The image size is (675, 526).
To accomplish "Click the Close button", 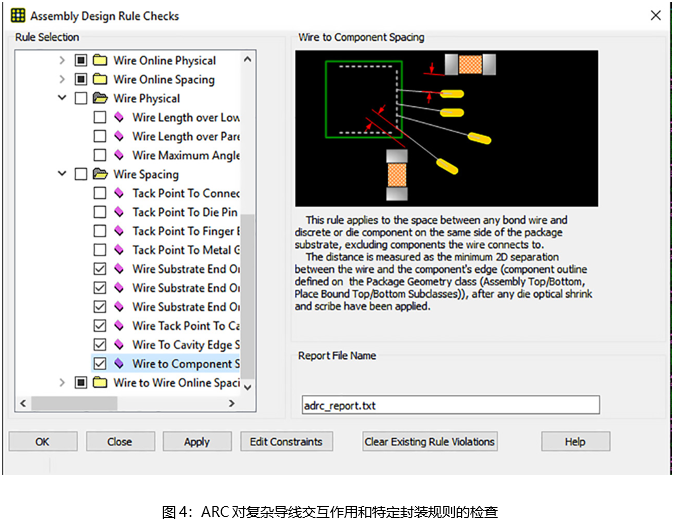I will tap(120, 442).
